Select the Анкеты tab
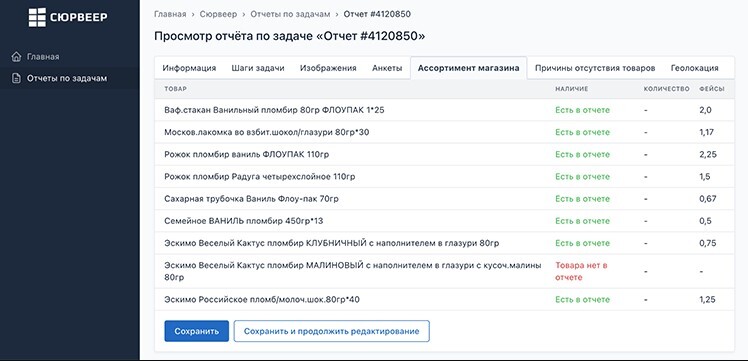This screenshot has width=748, height=361. [387, 68]
